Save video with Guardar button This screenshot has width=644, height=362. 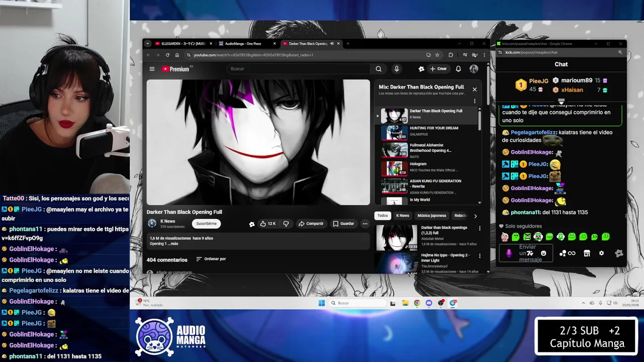click(x=343, y=224)
